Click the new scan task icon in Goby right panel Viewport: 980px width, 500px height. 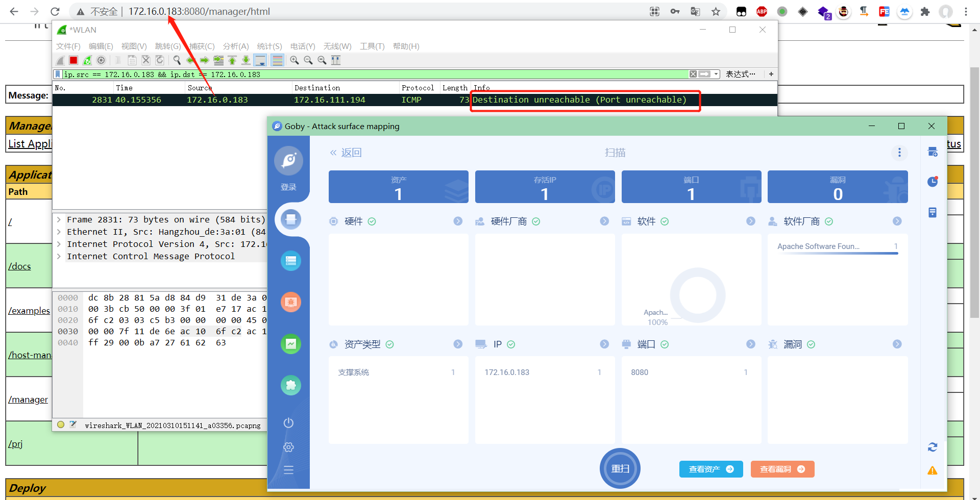tap(933, 152)
